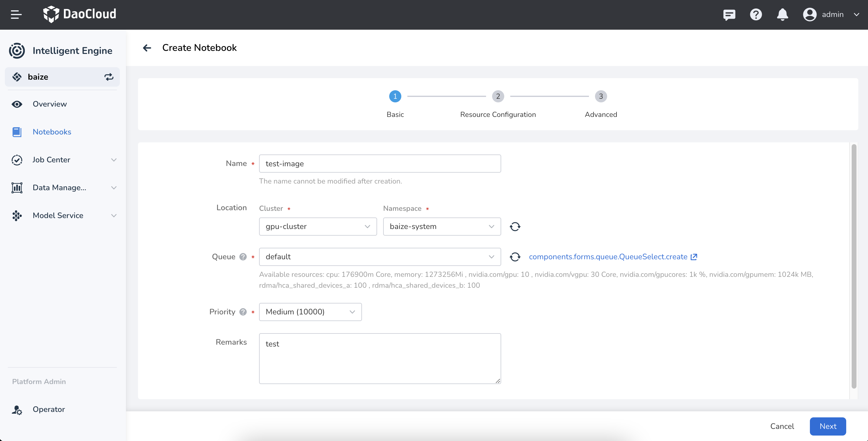This screenshot has width=868, height=441.
Task: Click the Next button
Action: (x=828, y=426)
